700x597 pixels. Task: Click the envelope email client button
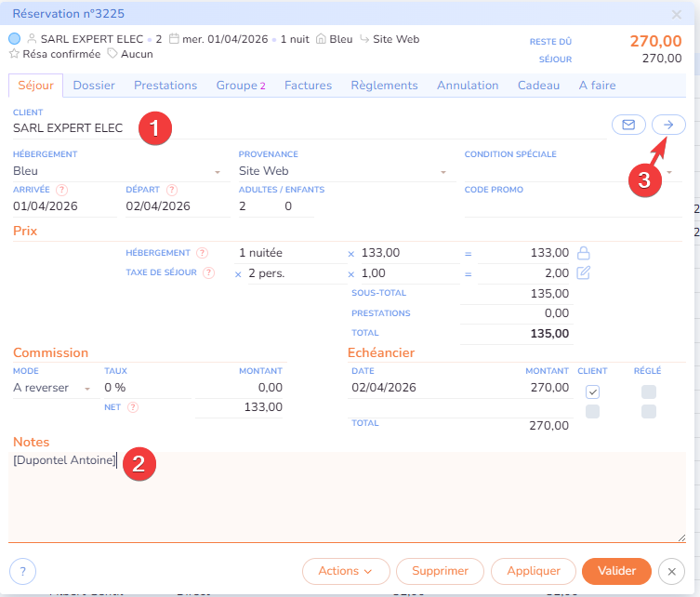[628, 125]
